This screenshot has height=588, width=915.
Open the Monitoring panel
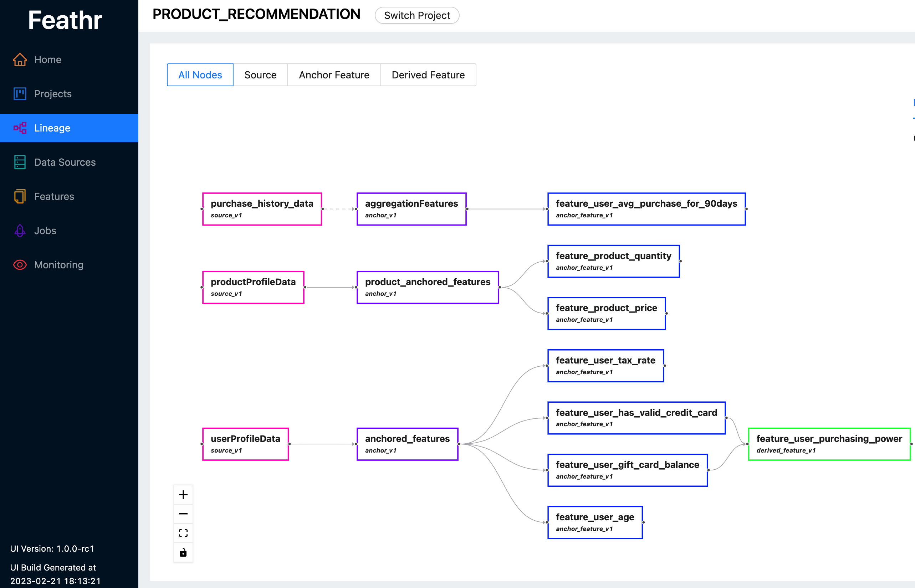[59, 265]
